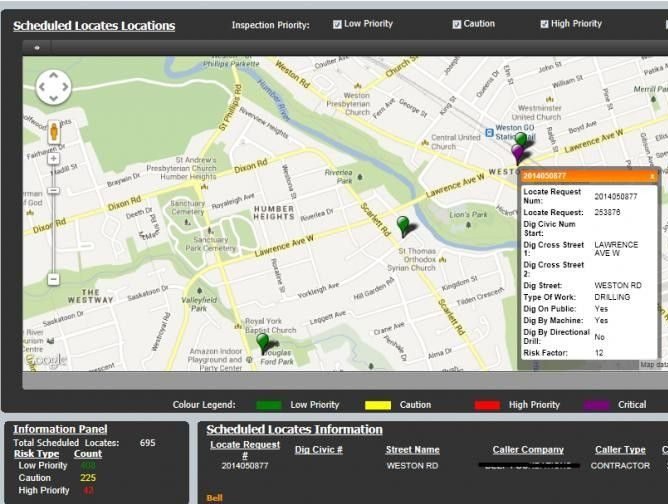The image size is (668, 504).
Task: Click the Scheduled Locates Locations heading
Action: click(x=94, y=26)
